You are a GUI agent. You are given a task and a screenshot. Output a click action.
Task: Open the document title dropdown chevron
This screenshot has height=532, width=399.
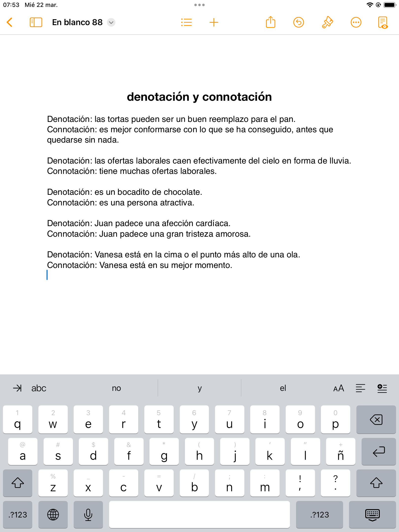(x=111, y=22)
